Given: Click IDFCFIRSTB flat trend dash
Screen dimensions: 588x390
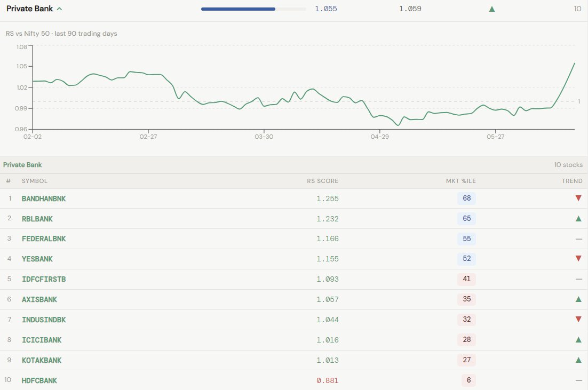Looking at the screenshot, I should point(578,279).
